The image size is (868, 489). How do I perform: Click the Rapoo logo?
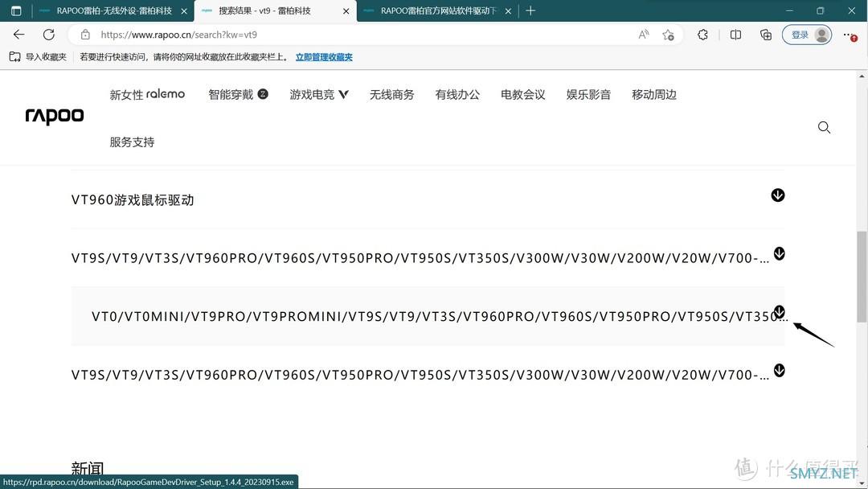(55, 116)
